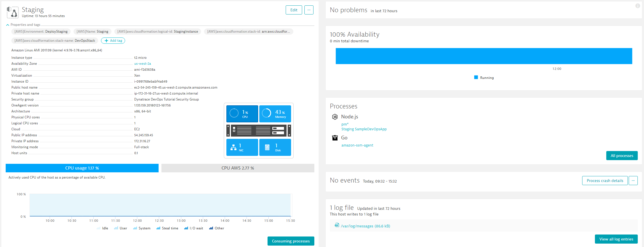Open Process crash details

(605, 181)
